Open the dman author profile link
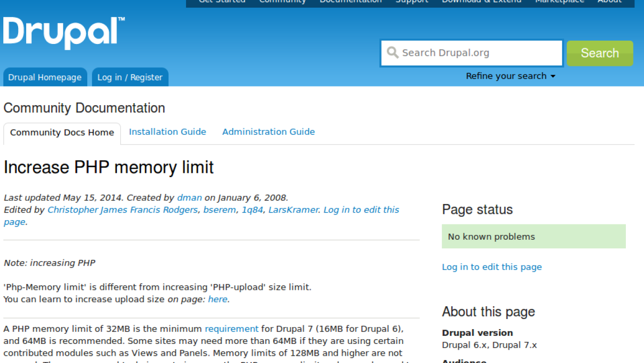This screenshot has height=363, width=644. click(189, 197)
